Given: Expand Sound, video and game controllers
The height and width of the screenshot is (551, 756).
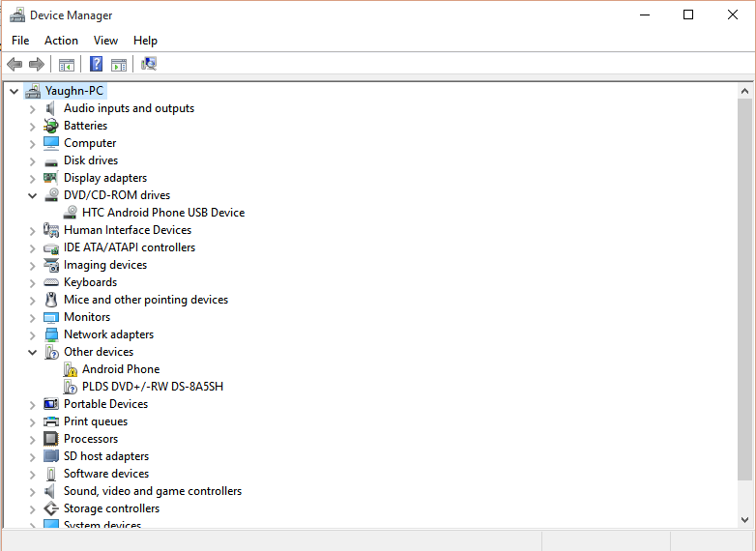Looking at the screenshot, I should pyautogui.click(x=32, y=492).
